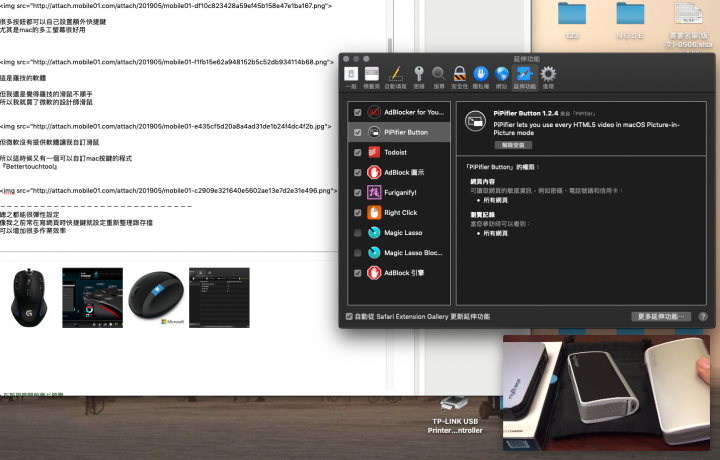
Task: Click the 這是羅技的軟體 line in editor
Action: coord(23,78)
